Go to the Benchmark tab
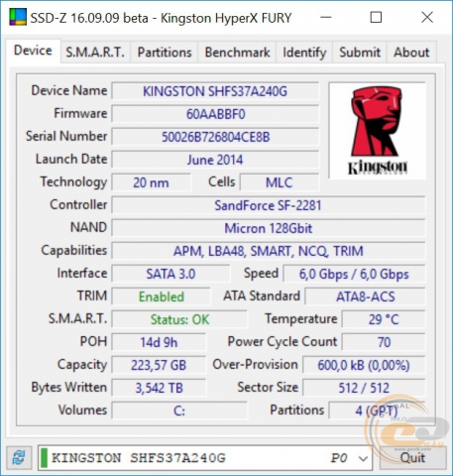 [x=237, y=53]
